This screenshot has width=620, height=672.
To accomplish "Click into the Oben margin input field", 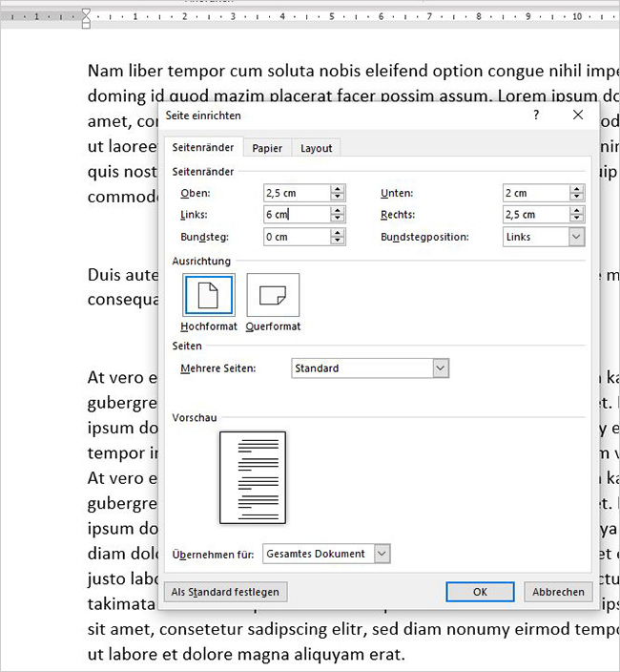I will (x=296, y=193).
